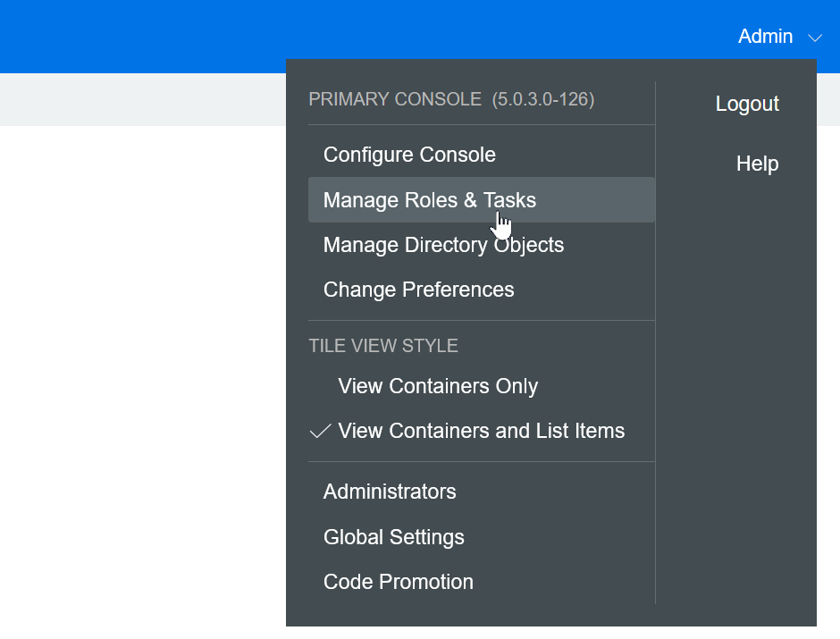
Task: Open Manage Directory Objects
Action: point(443,244)
